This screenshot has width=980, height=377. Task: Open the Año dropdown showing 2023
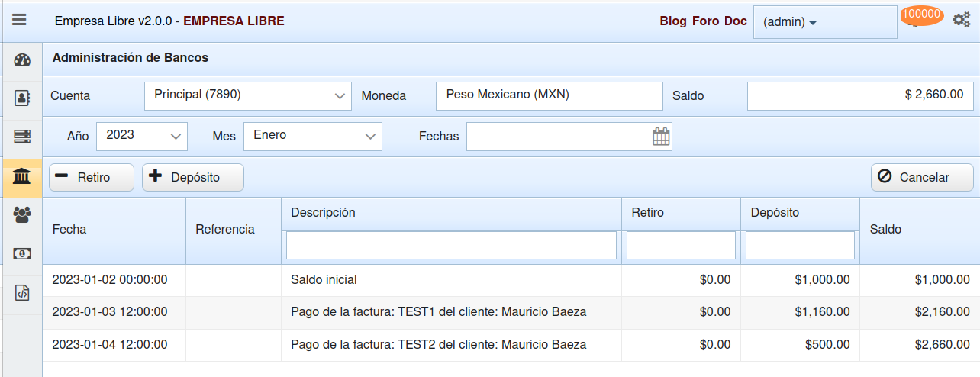click(x=142, y=137)
